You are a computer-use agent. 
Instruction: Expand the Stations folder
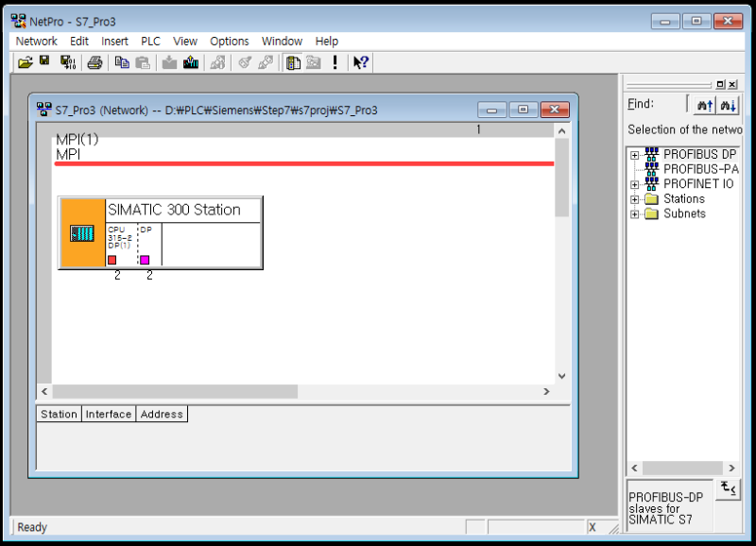tap(634, 198)
